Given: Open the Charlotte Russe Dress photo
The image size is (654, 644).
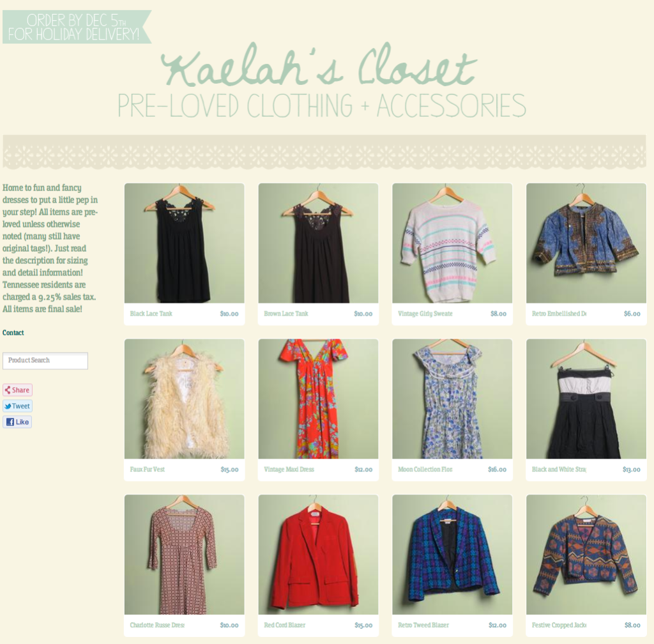Looking at the screenshot, I should click(185, 555).
